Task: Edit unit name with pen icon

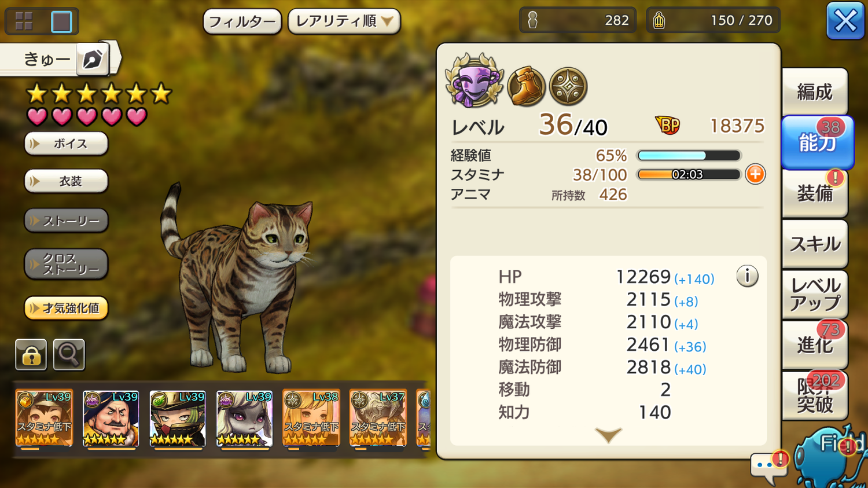Action: click(93, 59)
